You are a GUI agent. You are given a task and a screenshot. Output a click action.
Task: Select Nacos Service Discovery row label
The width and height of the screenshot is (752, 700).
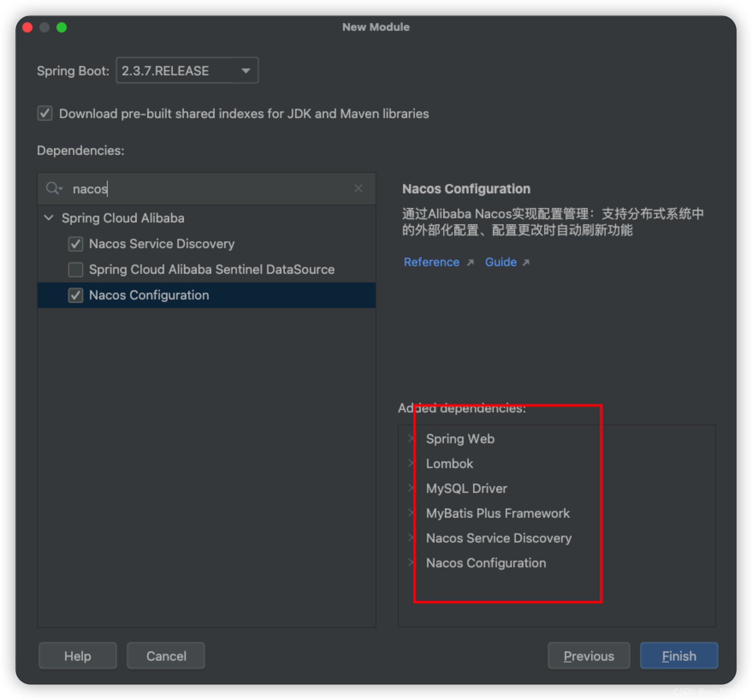(162, 244)
